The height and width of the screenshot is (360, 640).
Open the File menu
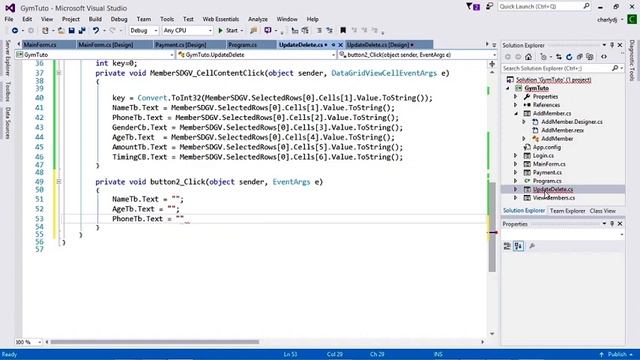tap(9, 19)
